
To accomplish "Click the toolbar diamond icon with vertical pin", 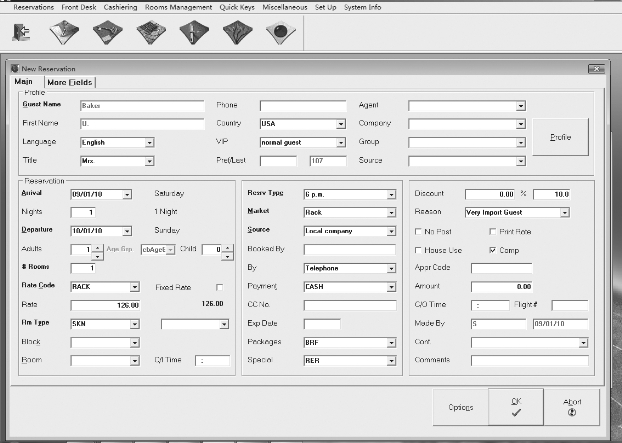I will pos(193,32).
